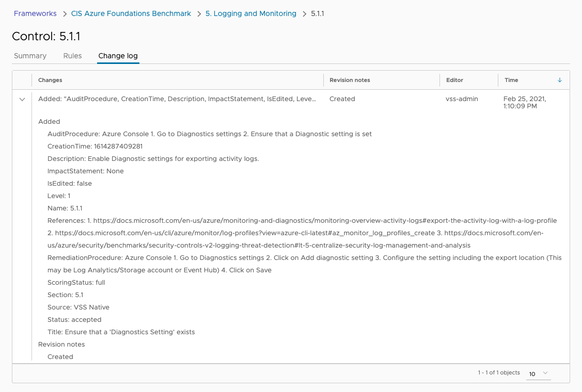Viewport: 582px width, 392px height.
Task: Switch to the Rules tab
Action: 72,56
